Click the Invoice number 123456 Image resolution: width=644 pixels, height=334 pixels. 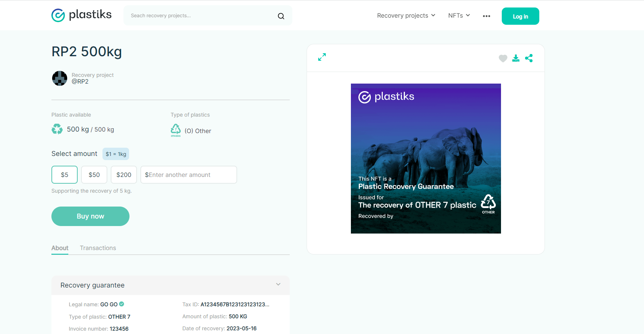point(119,329)
